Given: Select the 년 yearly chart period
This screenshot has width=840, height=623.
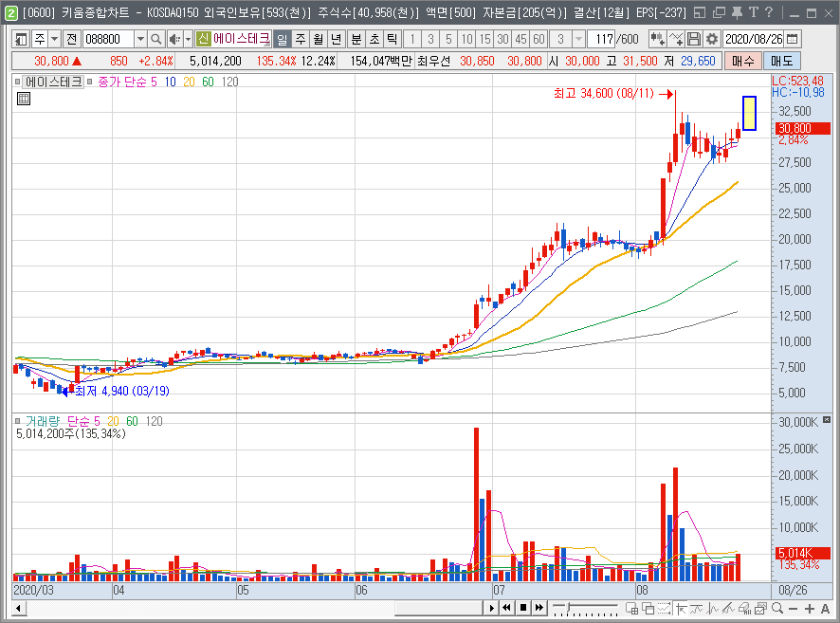Looking at the screenshot, I should coord(337,39).
